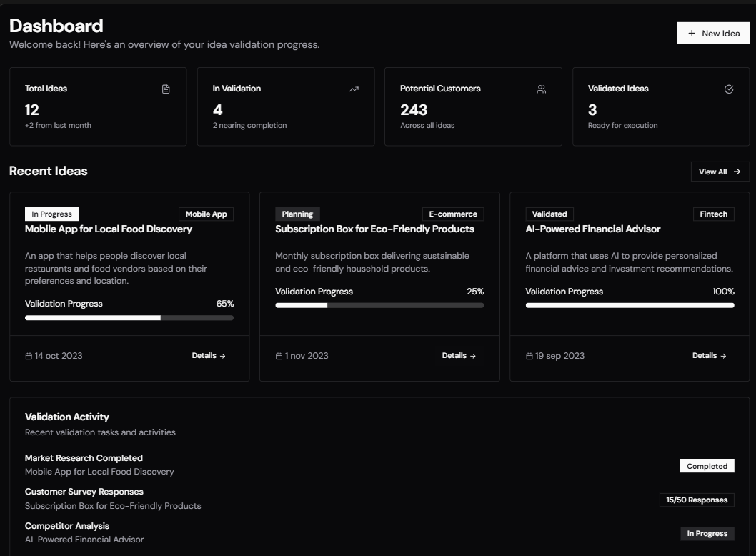Click the In Validation value 4
Image resolution: width=756 pixels, height=556 pixels.
pos(217,110)
